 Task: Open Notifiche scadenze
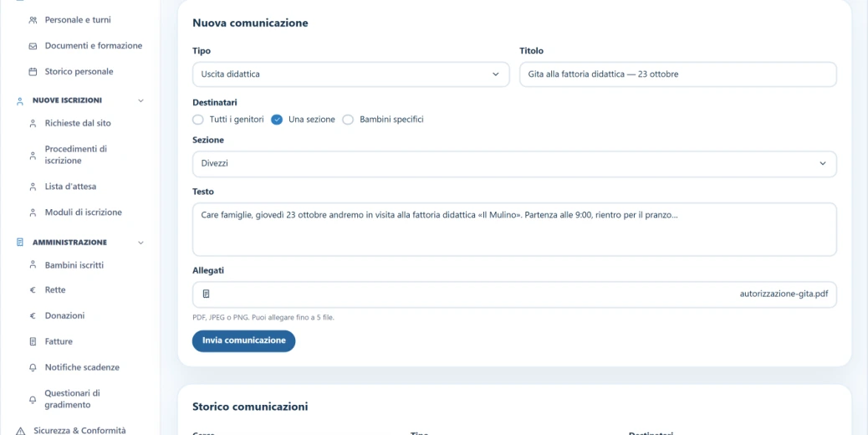[80, 367]
